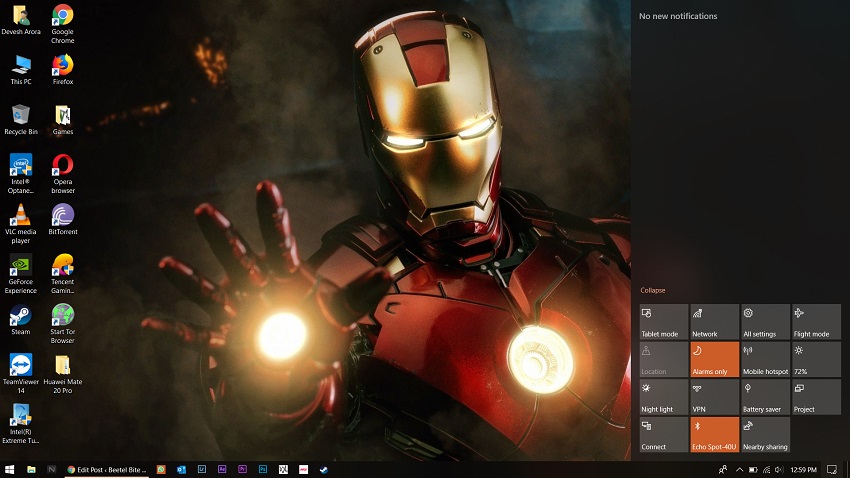The image size is (850, 478).
Task: Open the Recycle Bin icon
Action: point(20,115)
